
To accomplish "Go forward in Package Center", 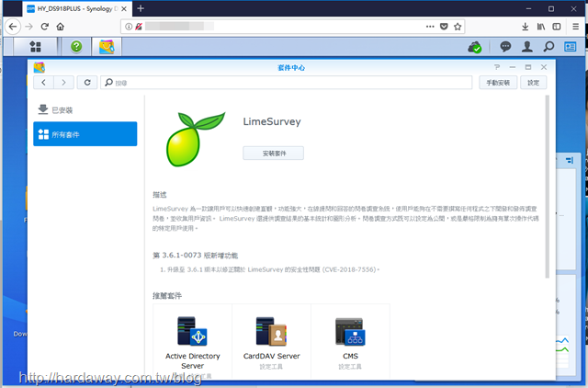I will coord(63,83).
